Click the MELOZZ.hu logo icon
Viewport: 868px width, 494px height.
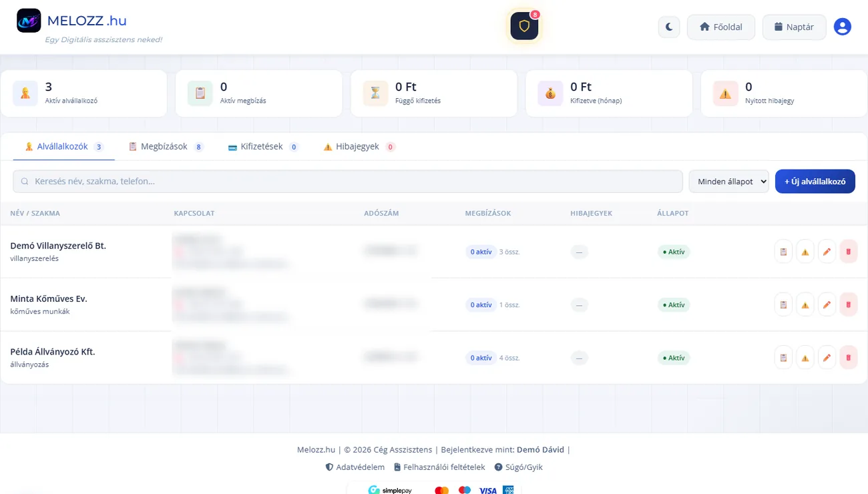[x=29, y=21]
